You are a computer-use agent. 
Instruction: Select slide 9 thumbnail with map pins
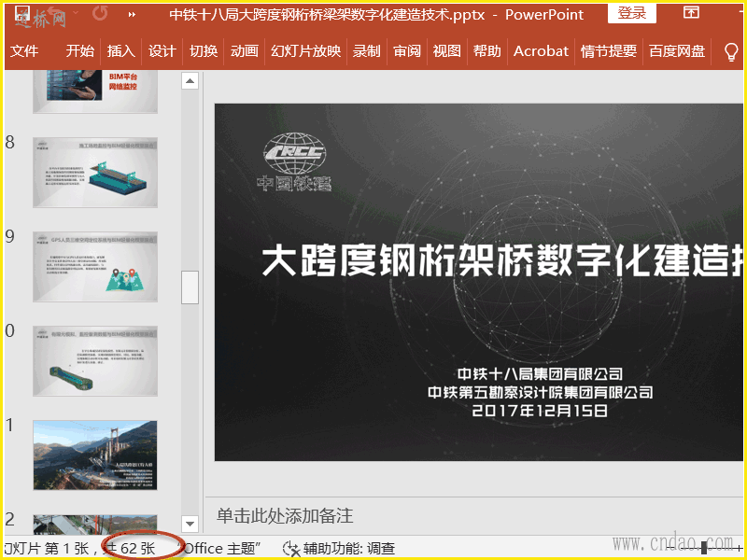(95, 267)
